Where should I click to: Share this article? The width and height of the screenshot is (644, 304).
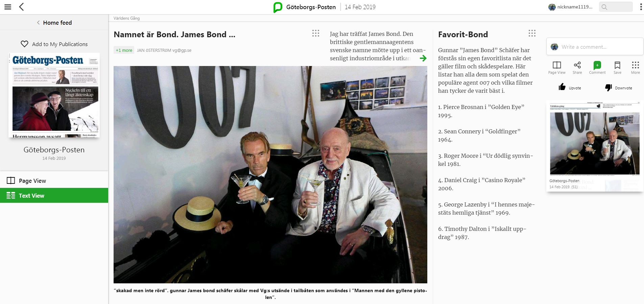click(577, 68)
